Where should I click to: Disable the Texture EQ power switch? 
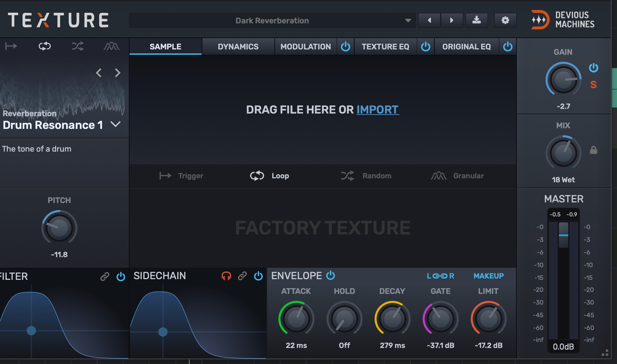point(425,47)
